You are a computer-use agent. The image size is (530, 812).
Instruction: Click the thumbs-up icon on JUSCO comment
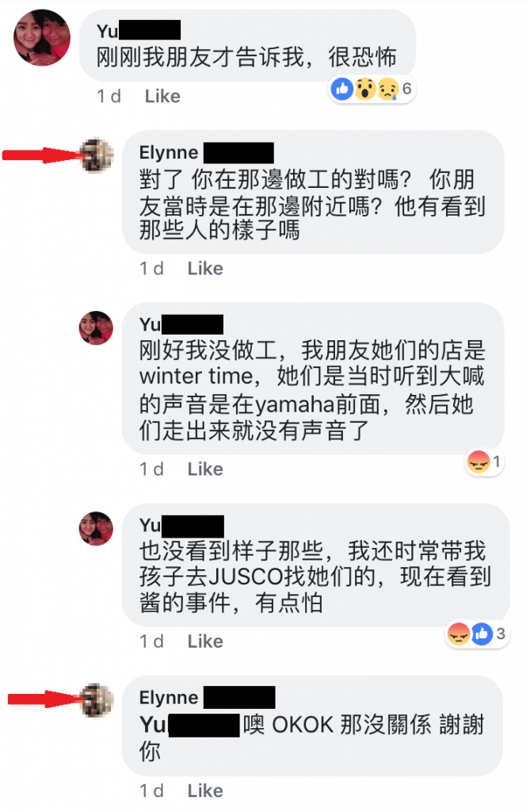coord(482,634)
